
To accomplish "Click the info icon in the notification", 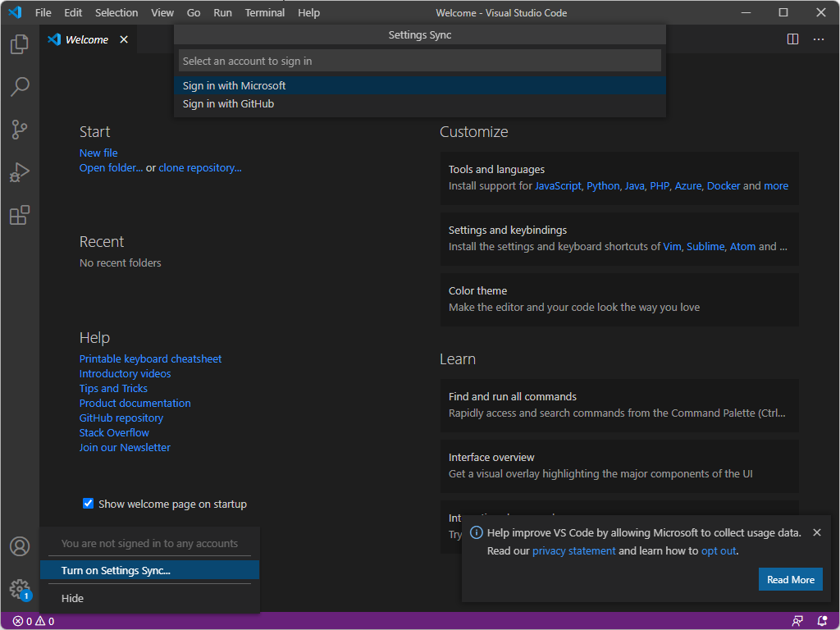I will (477, 532).
